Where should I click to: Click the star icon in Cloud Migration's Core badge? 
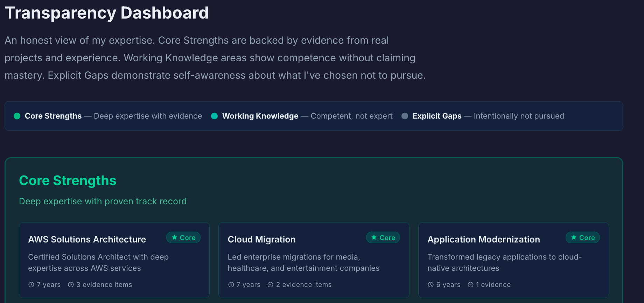(x=374, y=238)
